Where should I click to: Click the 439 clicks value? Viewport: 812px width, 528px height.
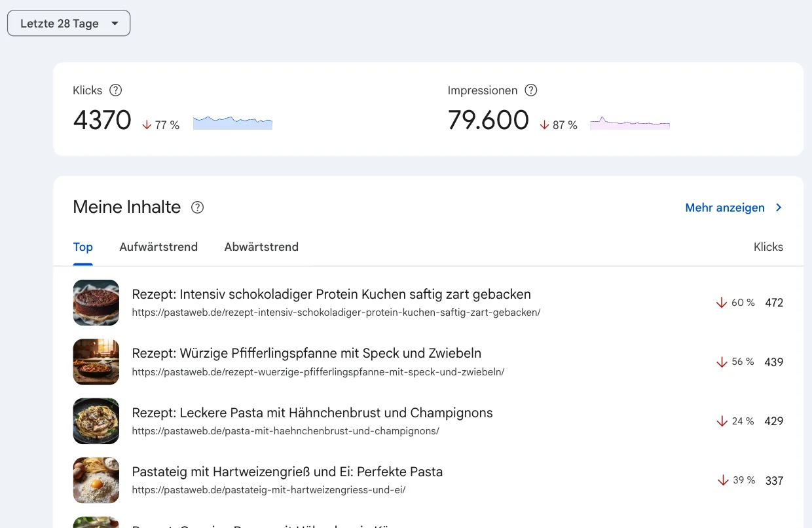pos(774,362)
